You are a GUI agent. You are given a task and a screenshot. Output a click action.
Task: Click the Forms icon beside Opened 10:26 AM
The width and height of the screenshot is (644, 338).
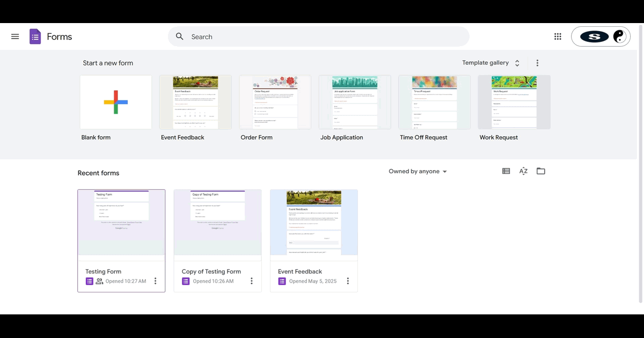point(186,281)
